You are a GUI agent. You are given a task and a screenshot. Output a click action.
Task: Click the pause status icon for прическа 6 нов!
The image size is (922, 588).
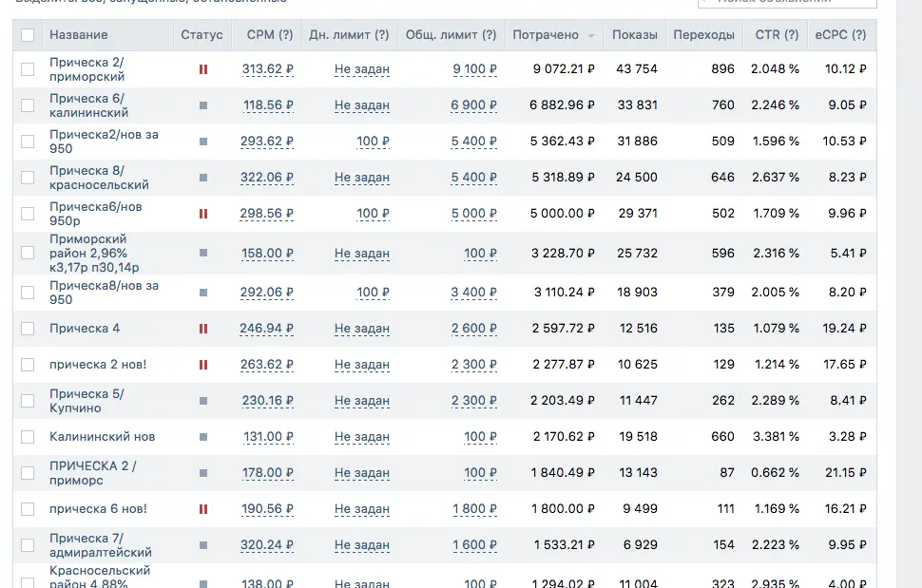click(202, 509)
